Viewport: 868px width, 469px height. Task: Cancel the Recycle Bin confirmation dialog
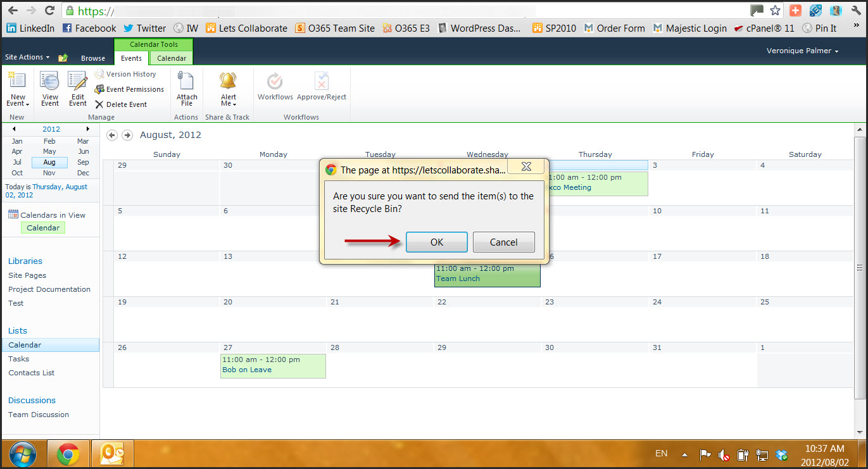(503, 242)
